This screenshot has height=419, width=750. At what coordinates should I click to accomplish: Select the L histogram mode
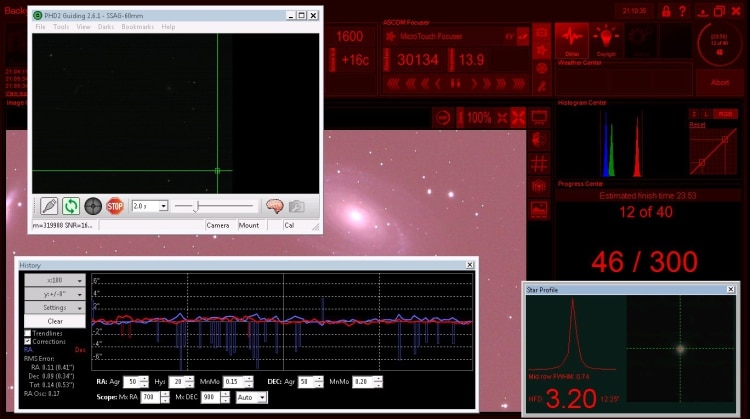(x=706, y=114)
